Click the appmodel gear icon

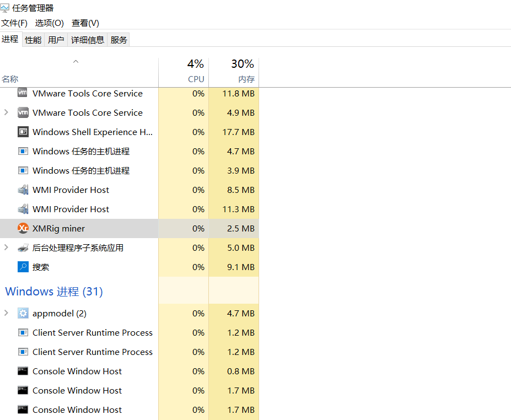(23, 313)
